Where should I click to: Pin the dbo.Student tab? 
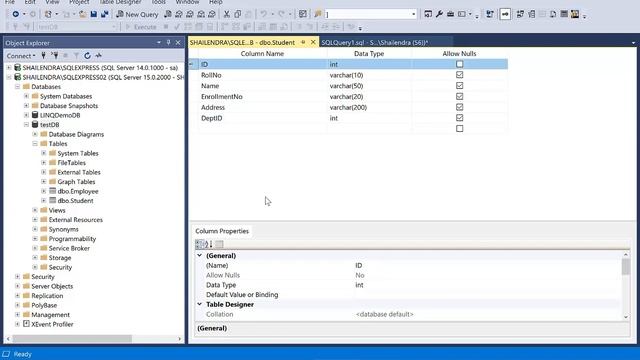(303, 42)
